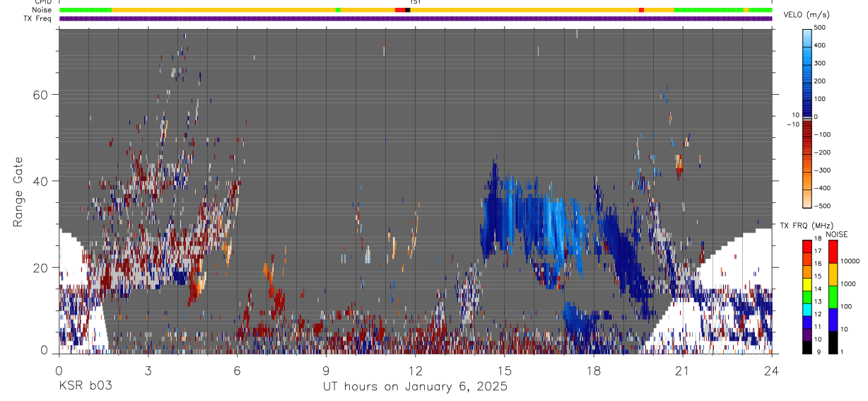
Task: Click the '12' tick on the UT hours axis
Action: 416,370
